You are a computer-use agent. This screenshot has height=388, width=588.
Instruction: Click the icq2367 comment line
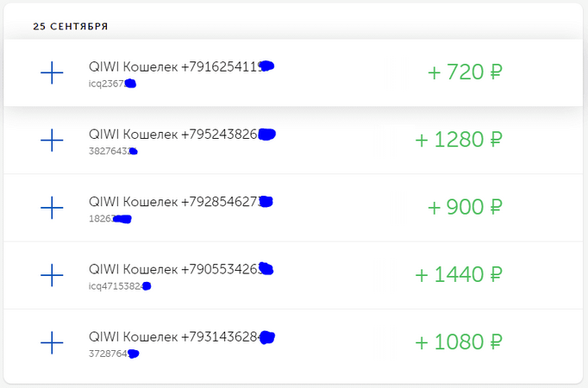[112, 84]
